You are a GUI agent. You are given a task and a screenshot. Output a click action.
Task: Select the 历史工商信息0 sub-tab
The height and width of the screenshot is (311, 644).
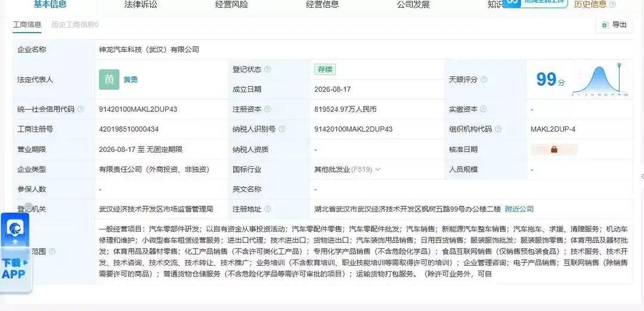(75, 24)
